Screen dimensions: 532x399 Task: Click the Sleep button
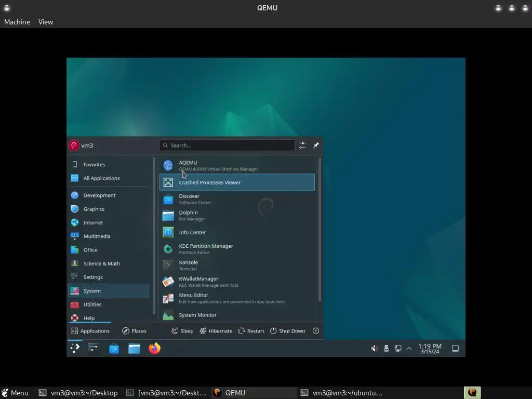pyautogui.click(x=182, y=331)
